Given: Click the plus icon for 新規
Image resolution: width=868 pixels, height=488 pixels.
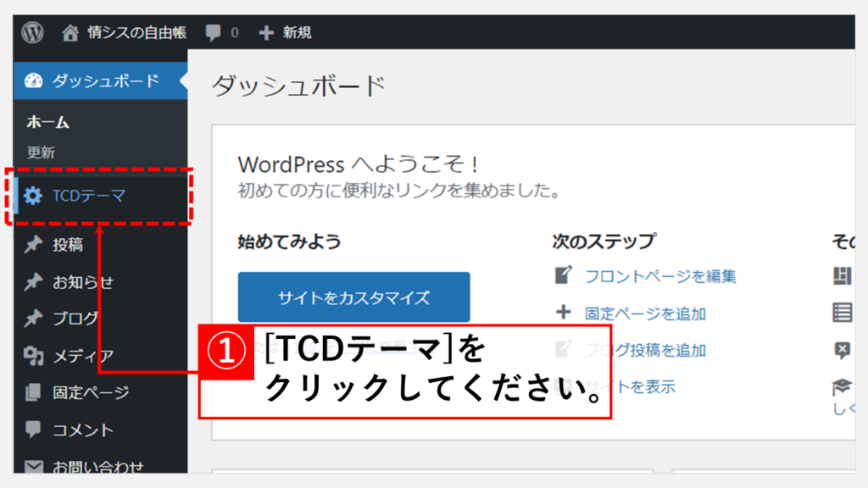Looking at the screenshot, I should (x=266, y=33).
